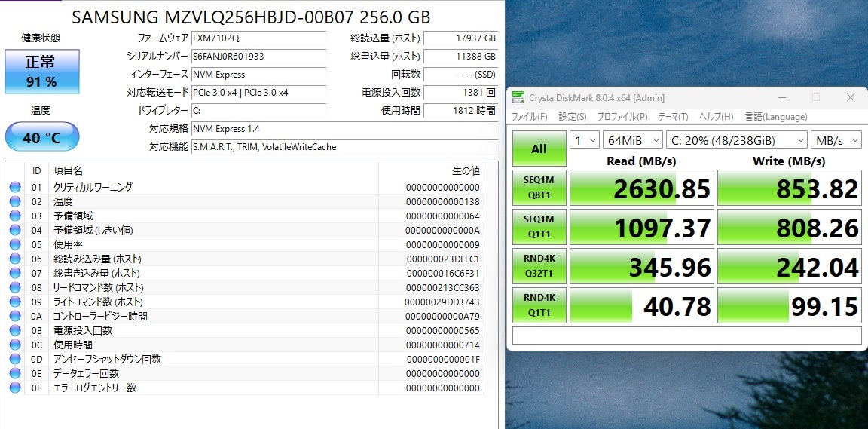
Task: Click the CrystalDiskMark app icon in title bar
Action: (518, 98)
